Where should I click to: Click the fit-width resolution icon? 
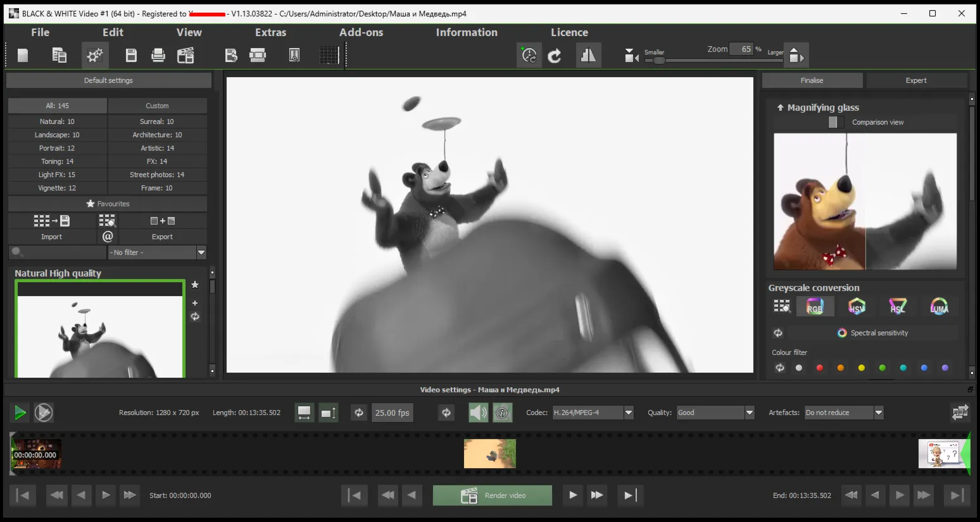[x=305, y=413]
